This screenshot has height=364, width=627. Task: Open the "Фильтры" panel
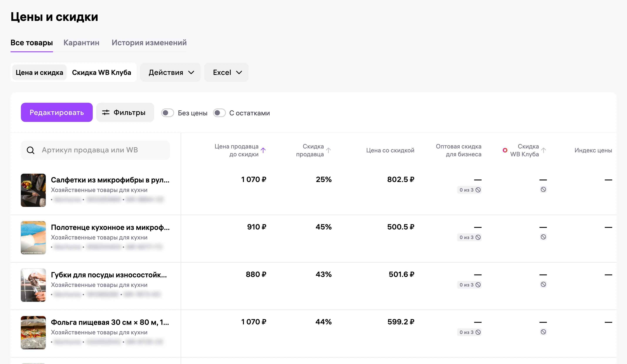125,113
